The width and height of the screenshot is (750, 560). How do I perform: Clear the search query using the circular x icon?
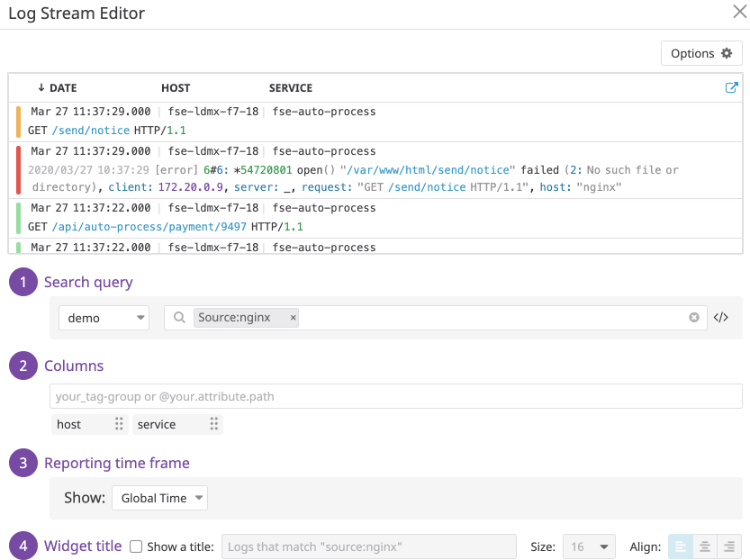click(693, 317)
